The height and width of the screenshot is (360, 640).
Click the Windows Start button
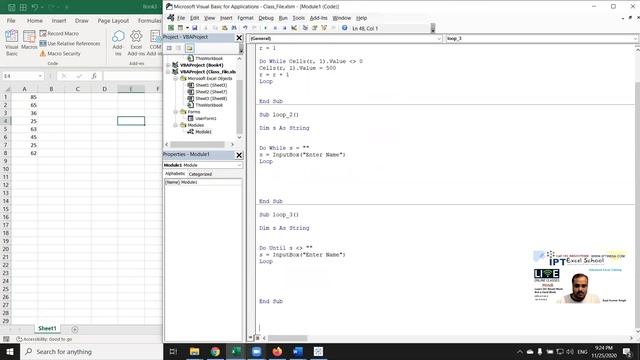click(10, 351)
